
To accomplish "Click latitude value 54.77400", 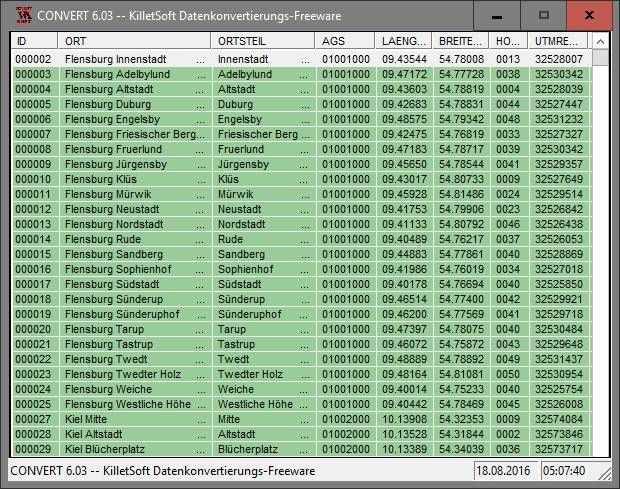I will point(461,300).
